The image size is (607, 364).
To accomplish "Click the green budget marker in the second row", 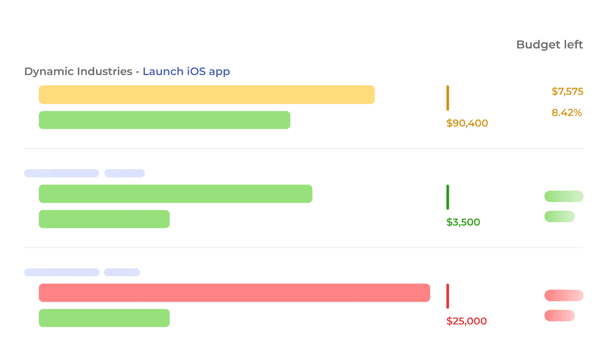I will pos(448,197).
